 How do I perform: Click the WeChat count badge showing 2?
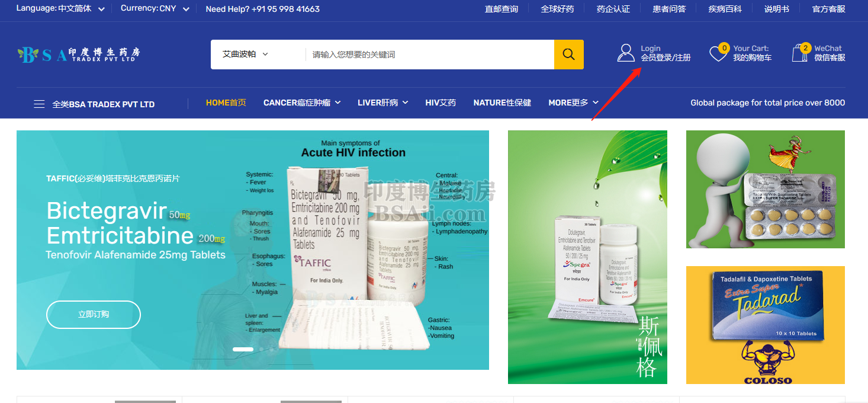805,48
